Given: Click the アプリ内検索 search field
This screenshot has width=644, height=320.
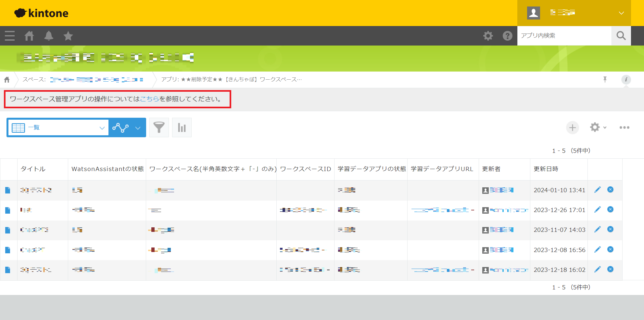Looking at the screenshot, I should (x=564, y=36).
